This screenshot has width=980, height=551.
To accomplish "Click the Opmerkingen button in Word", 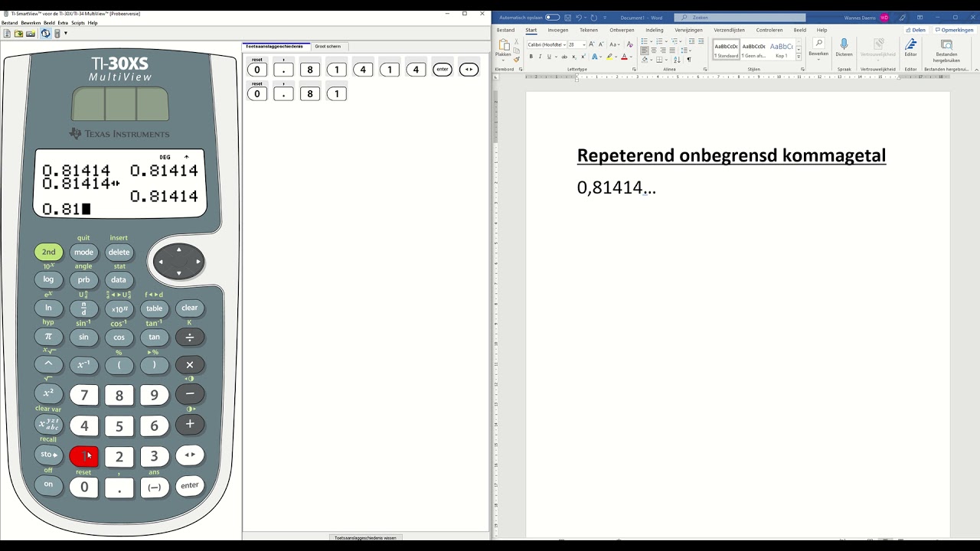I will click(x=955, y=31).
